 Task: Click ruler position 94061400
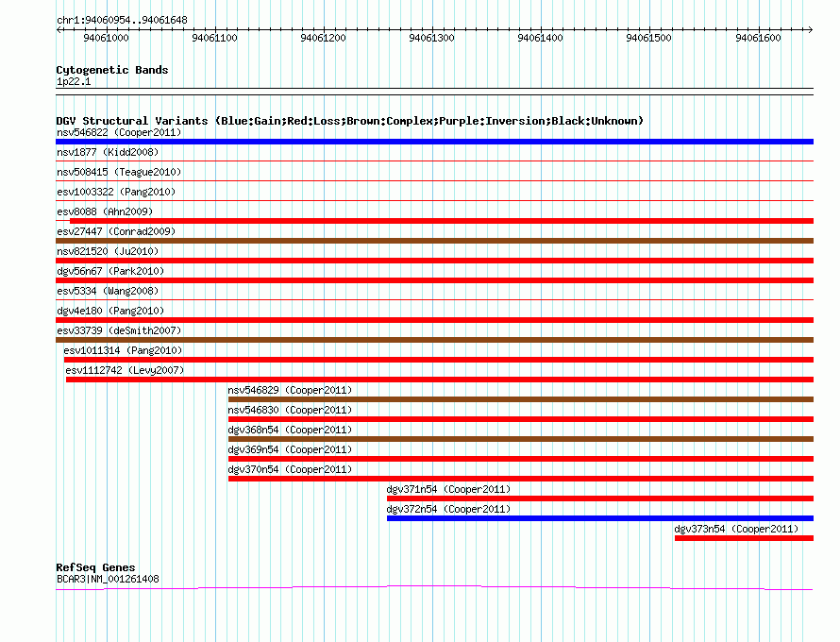540,38
